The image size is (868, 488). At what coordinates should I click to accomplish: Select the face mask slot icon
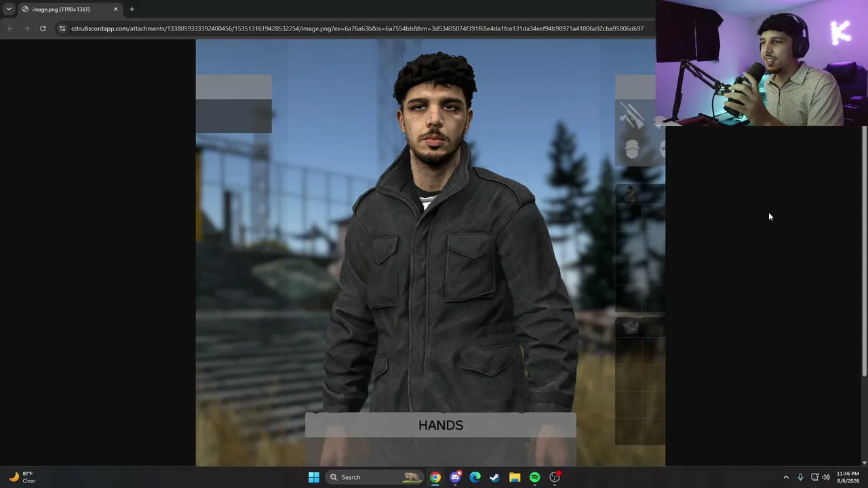click(632, 149)
